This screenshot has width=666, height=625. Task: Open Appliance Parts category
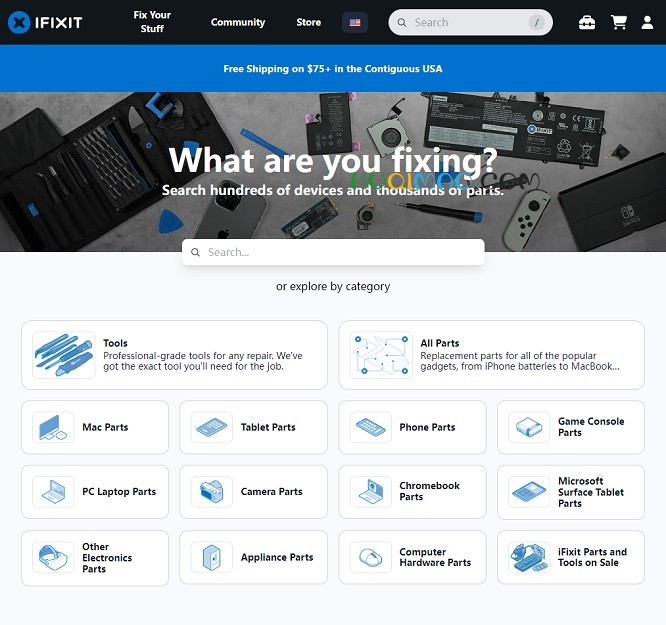(x=253, y=557)
